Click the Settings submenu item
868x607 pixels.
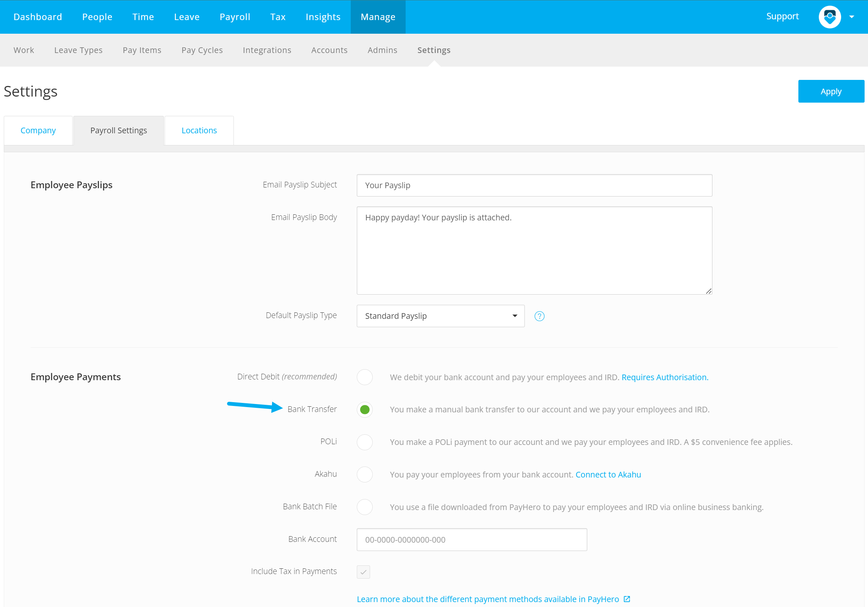(x=434, y=50)
